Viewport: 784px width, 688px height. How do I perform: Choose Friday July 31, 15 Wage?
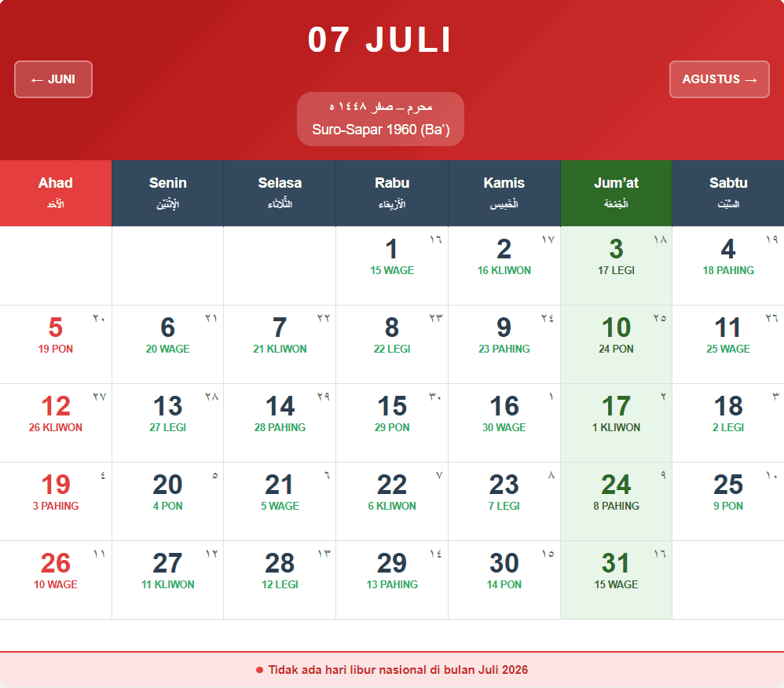[x=616, y=580]
